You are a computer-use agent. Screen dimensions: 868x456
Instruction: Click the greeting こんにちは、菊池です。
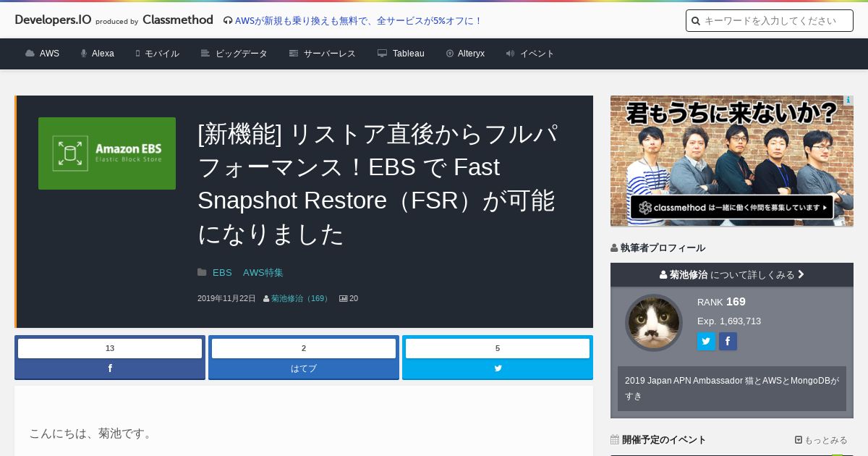point(93,434)
